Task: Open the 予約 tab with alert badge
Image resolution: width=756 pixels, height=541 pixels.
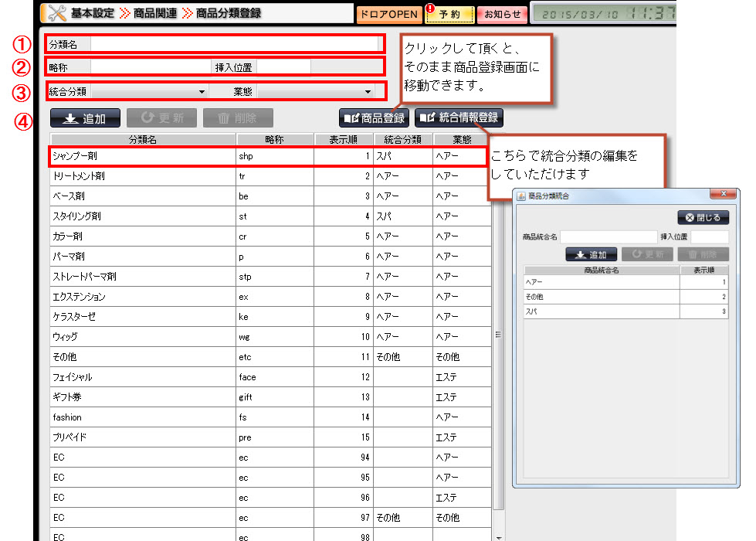Action: (449, 14)
